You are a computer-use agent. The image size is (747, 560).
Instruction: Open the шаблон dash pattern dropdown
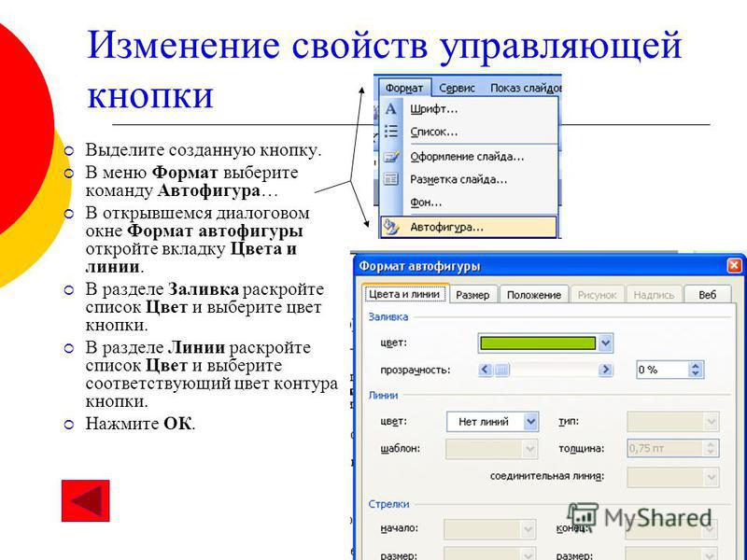pos(492,449)
